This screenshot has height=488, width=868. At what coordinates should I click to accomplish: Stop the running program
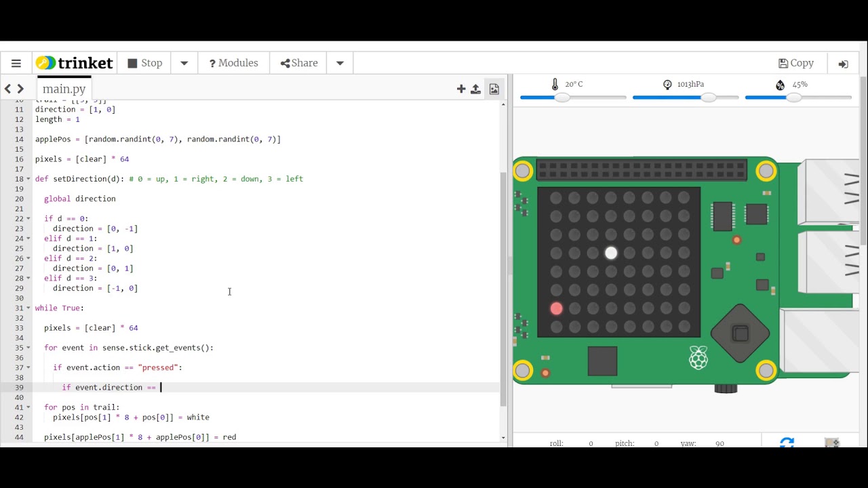click(145, 63)
